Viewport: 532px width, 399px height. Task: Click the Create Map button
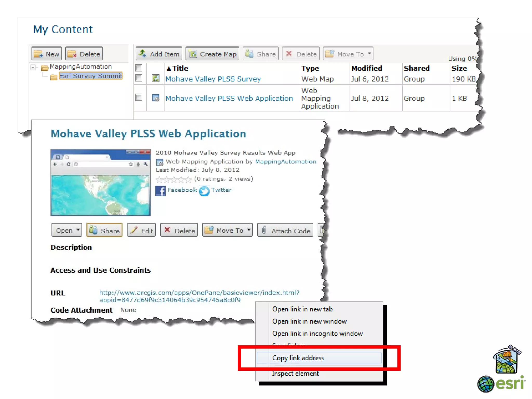[x=212, y=54]
